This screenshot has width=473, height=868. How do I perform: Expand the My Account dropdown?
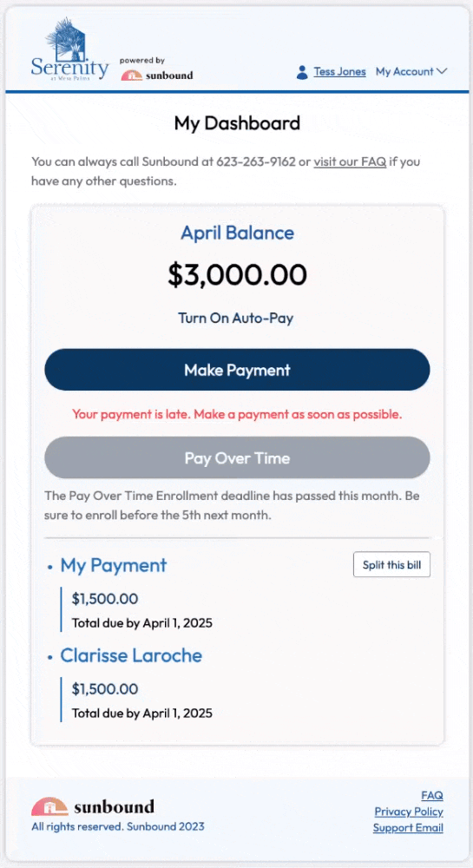pos(411,71)
